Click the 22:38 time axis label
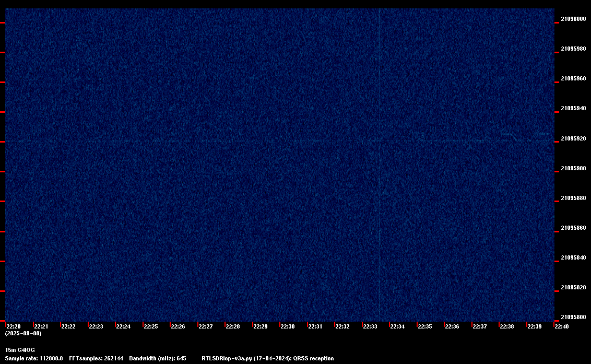Viewport: 591px width, 364px height. point(506,326)
